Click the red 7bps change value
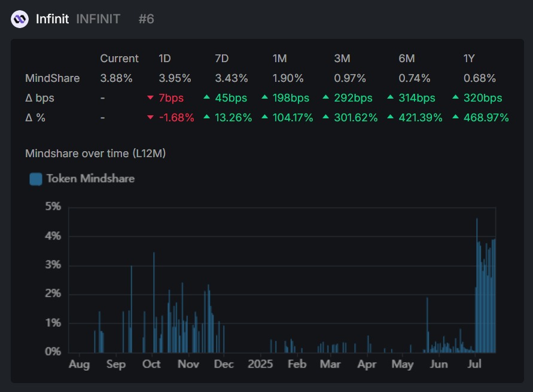This screenshot has width=533, height=392. (x=171, y=98)
